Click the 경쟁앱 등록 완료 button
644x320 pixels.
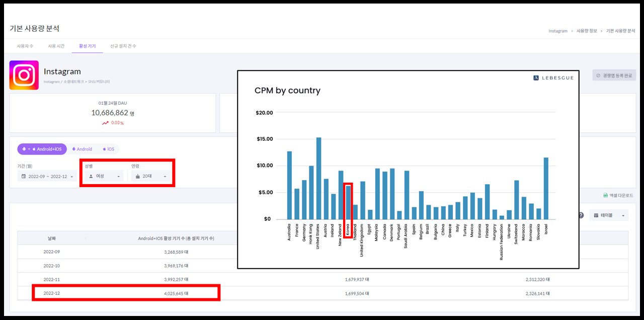[614, 75]
